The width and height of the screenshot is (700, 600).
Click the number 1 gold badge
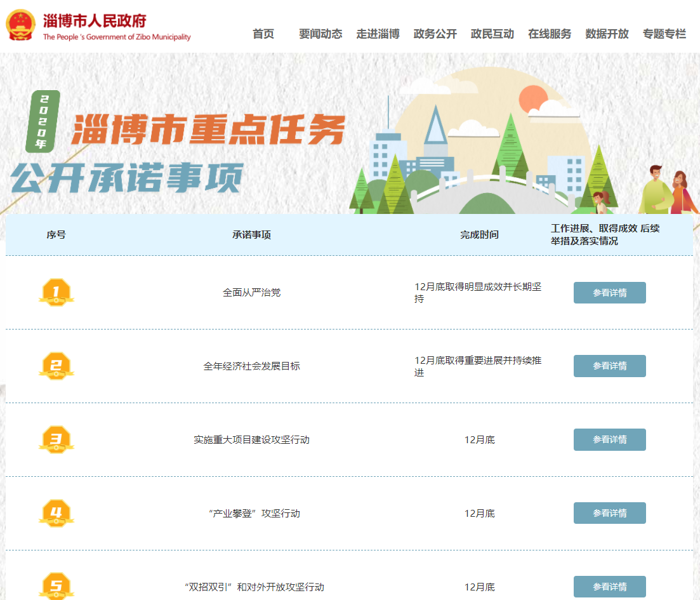point(56,292)
